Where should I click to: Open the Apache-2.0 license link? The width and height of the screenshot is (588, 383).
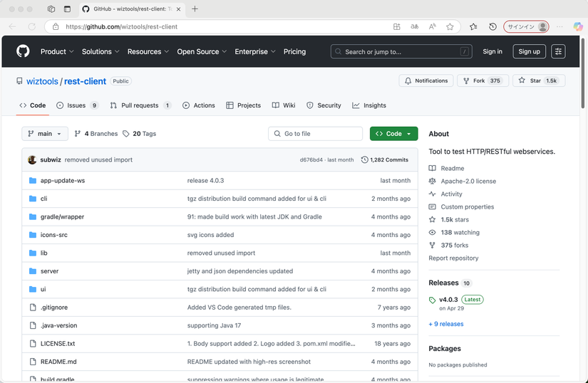(468, 182)
